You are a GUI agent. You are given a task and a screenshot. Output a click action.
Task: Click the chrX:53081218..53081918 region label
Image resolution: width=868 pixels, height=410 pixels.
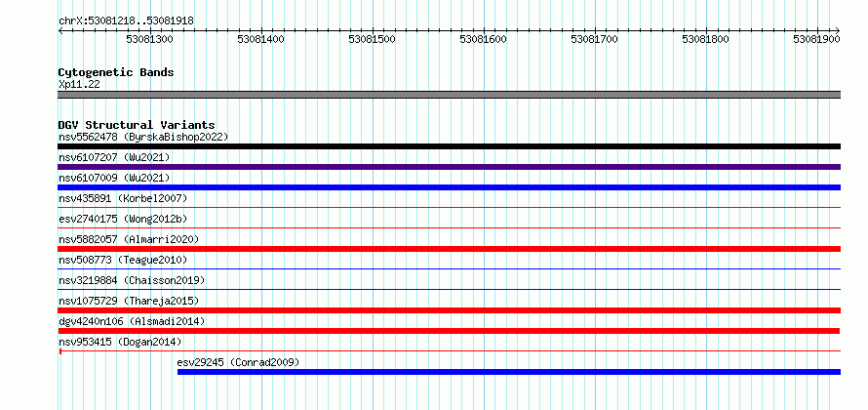pos(126,21)
